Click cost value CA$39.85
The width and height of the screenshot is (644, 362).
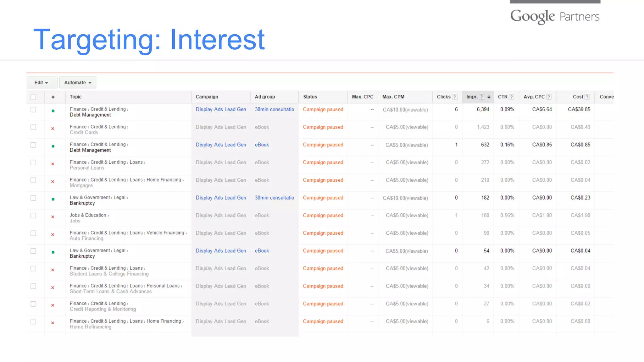click(579, 109)
